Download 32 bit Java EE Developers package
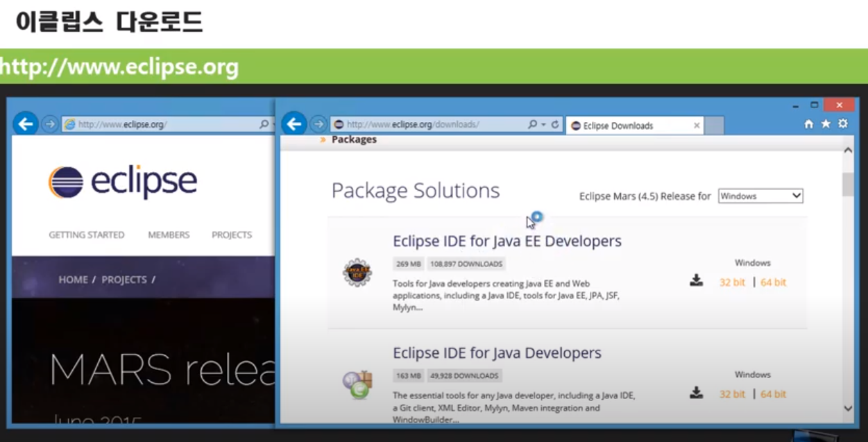Image resolution: width=868 pixels, height=442 pixels. 732,282
